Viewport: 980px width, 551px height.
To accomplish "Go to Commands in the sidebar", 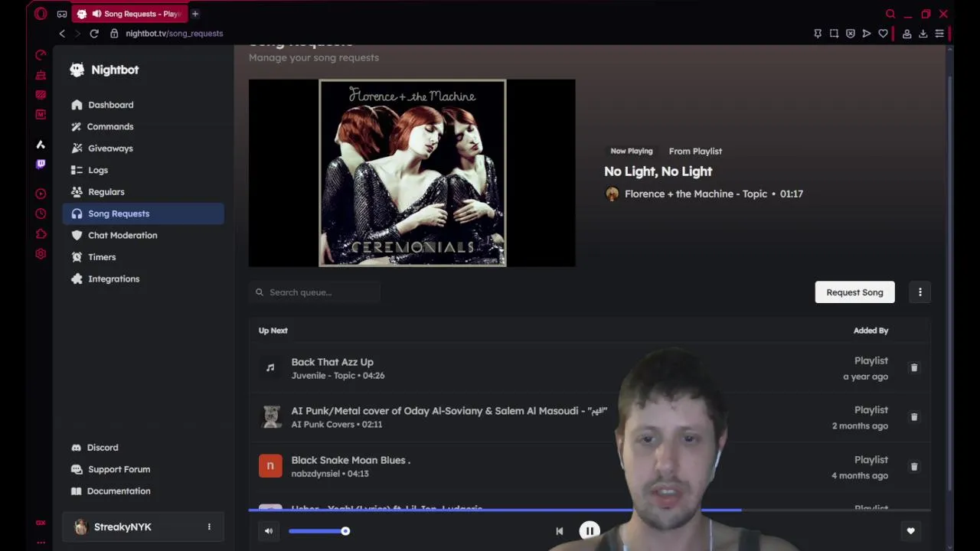I will coord(143,126).
